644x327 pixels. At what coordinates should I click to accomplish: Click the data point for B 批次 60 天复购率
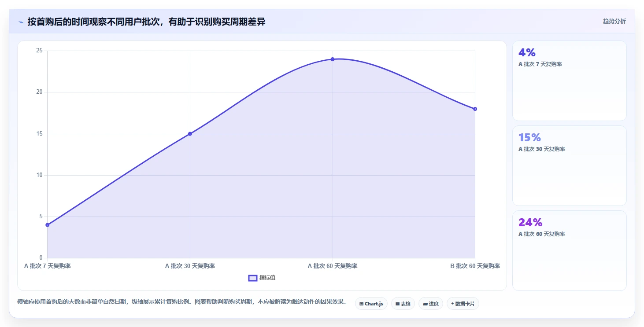click(x=475, y=109)
